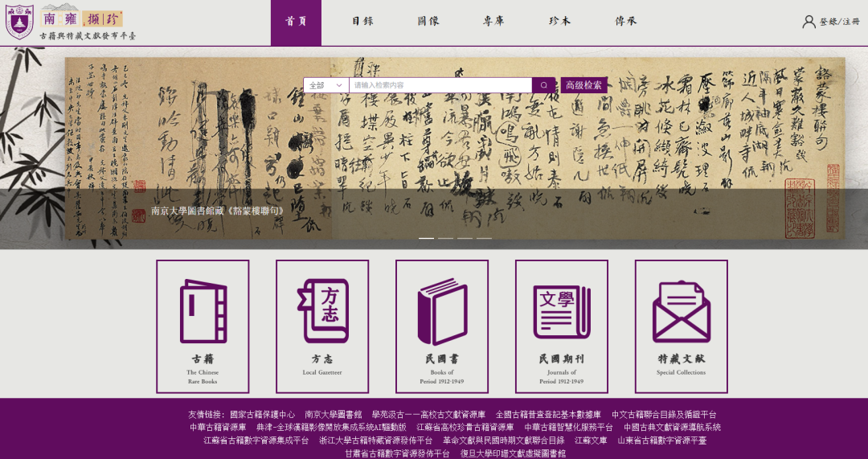Open the 民國期刊 Journals of Period card
This screenshot has height=459, width=868.
pyautogui.click(x=561, y=326)
